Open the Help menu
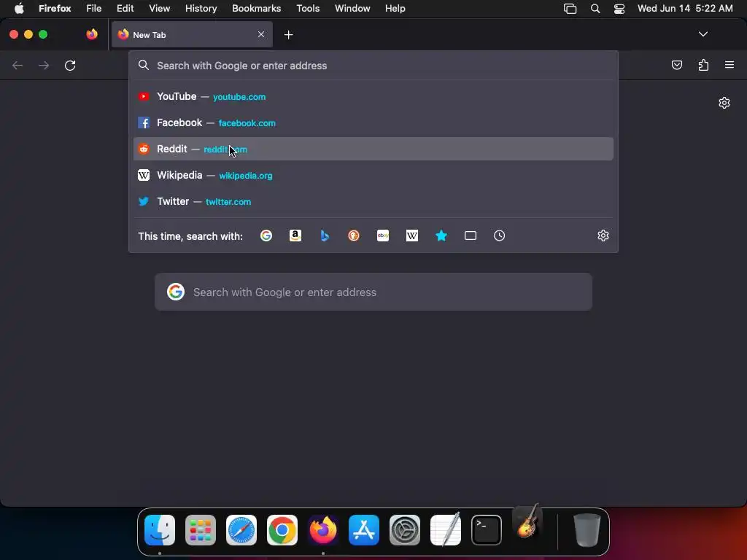The image size is (747, 560). 395,8
